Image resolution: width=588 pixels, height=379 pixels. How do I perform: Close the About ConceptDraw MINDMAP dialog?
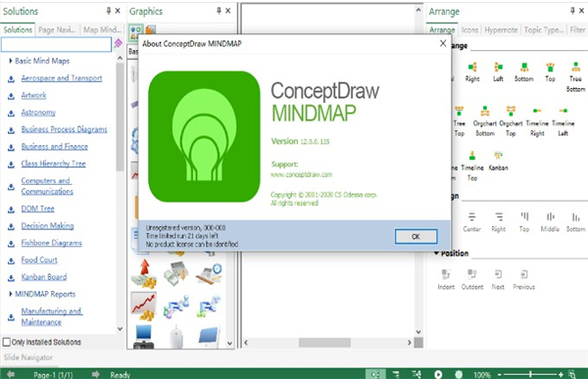coord(443,43)
